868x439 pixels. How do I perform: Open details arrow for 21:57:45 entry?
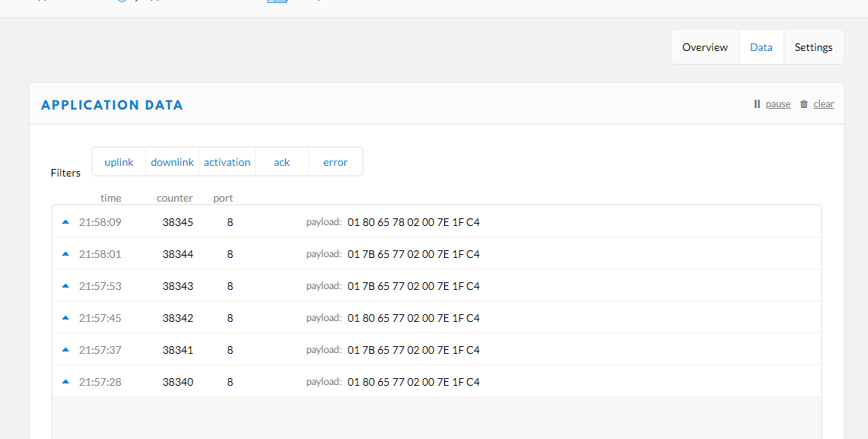coord(65,318)
